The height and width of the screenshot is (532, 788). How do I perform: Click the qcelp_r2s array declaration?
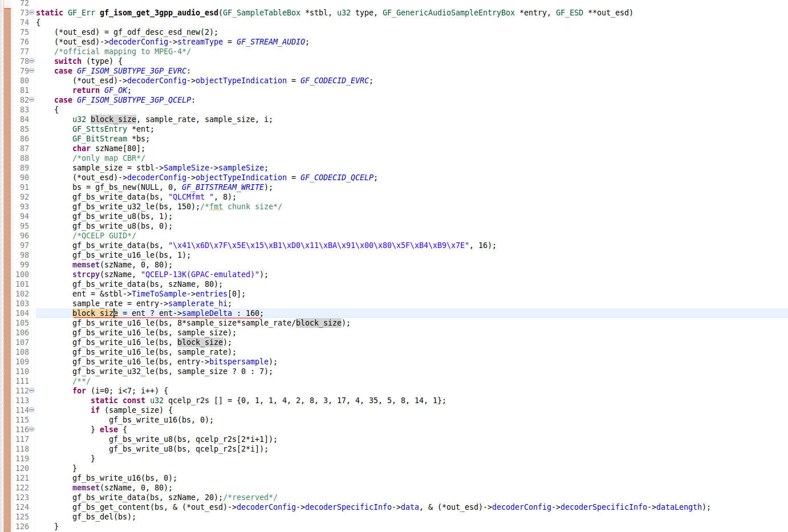coord(188,400)
